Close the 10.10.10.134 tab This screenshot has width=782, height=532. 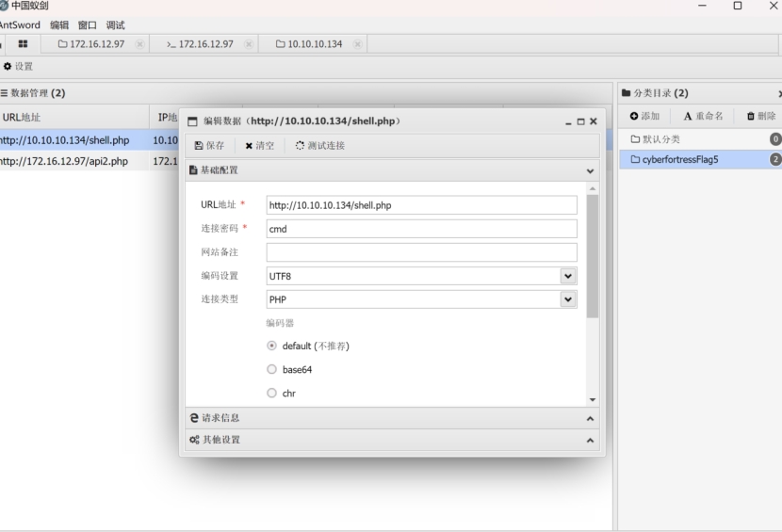(x=357, y=44)
